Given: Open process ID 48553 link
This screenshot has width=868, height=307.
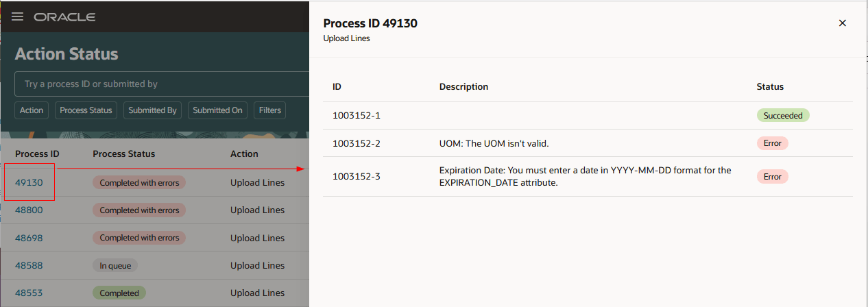Looking at the screenshot, I should coord(29,293).
